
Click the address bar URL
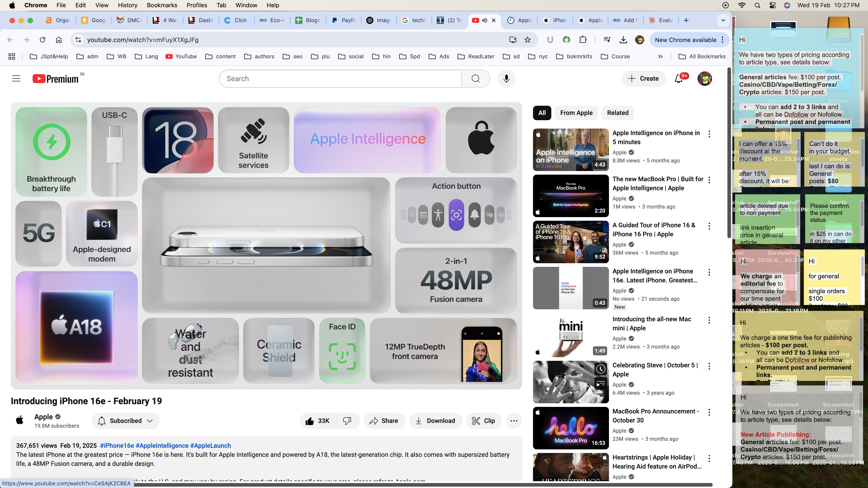(143, 40)
